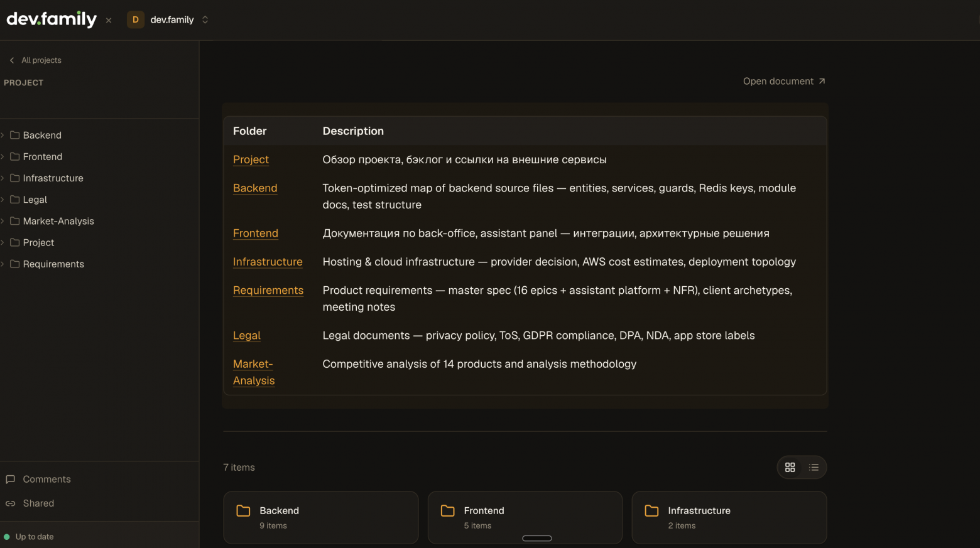Click the Open document link
The width and height of the screenshot is (980, 548).
(x=784, y=82)
